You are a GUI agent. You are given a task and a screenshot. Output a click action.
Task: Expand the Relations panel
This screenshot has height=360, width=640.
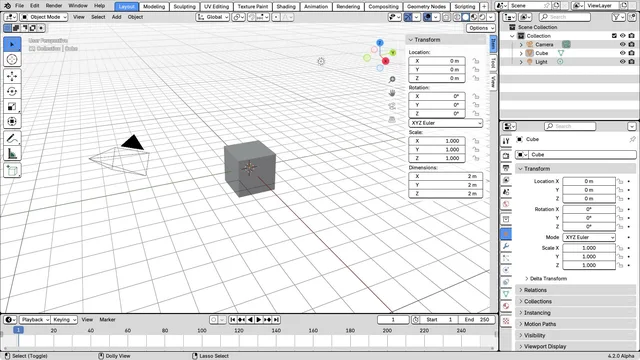coord(575,290)
